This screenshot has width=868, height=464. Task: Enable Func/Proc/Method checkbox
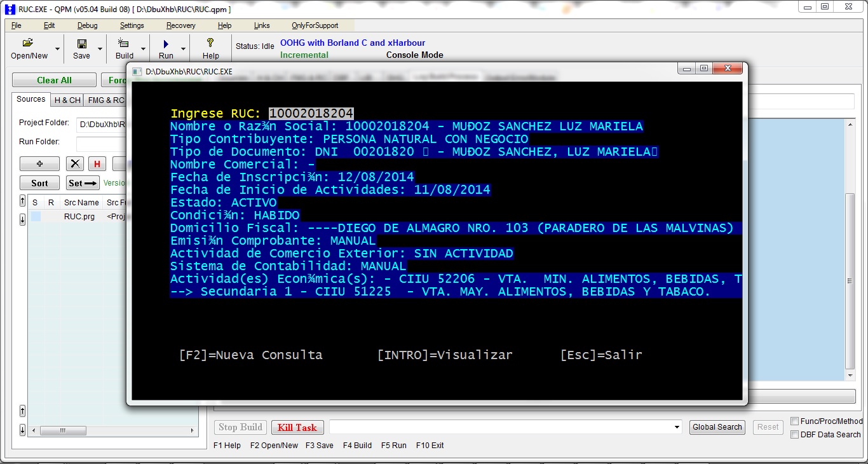pyautogui.click(x=794, y=421)
